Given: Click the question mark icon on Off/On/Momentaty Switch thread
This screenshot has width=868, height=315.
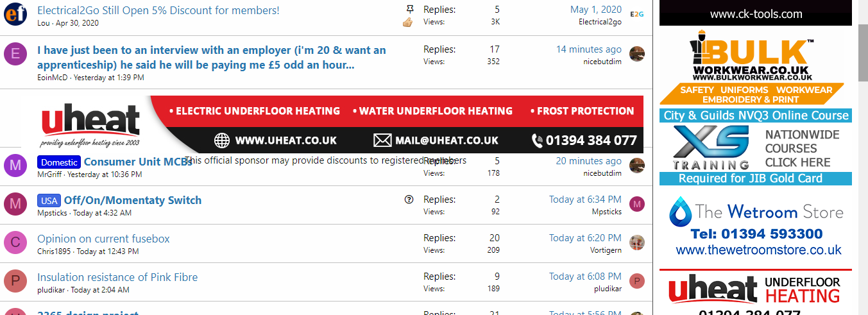Looking at the screenshot, I should point(409,200).
